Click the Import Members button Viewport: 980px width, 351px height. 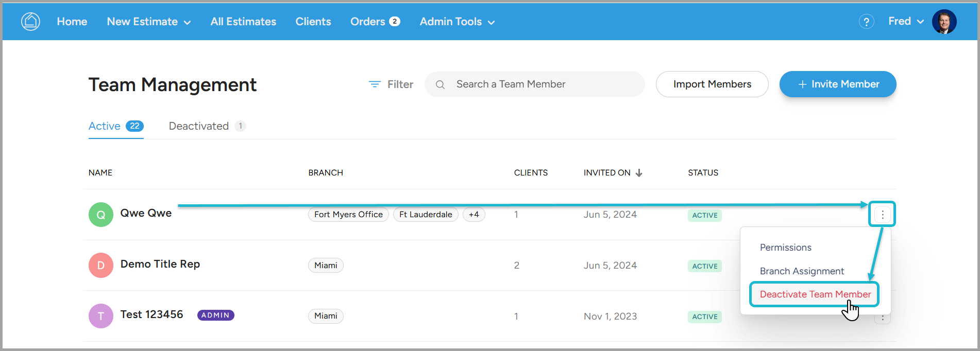click(712, 84)
